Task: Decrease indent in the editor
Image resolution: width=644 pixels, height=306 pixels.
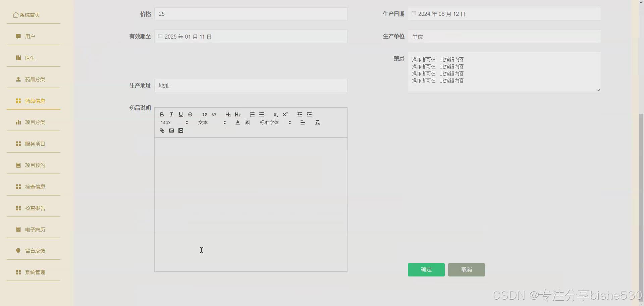Action: click(x=300, y=114)
